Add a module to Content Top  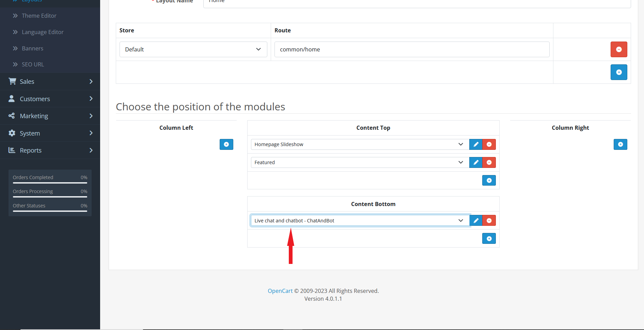click(x=489, y=180)
